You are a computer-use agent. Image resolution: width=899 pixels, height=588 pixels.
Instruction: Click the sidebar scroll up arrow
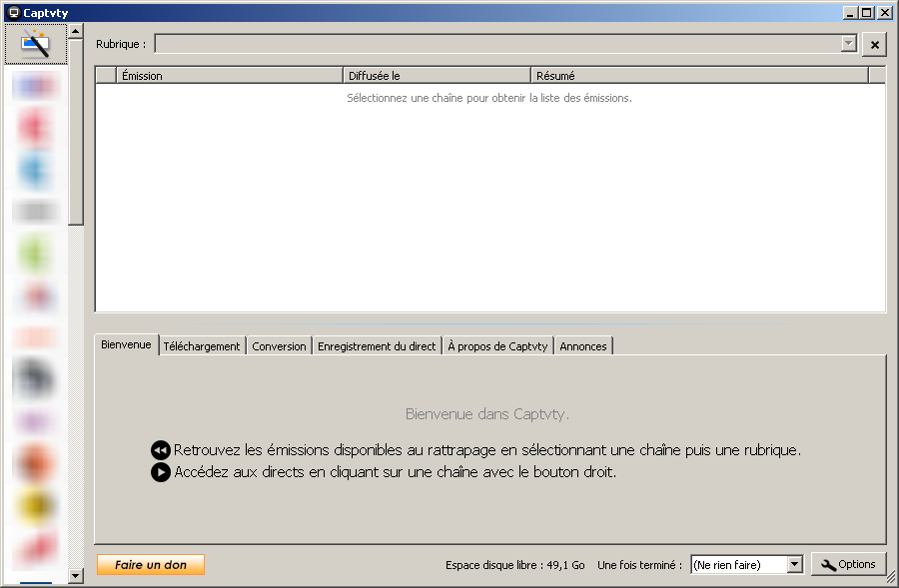click(76, 31)
